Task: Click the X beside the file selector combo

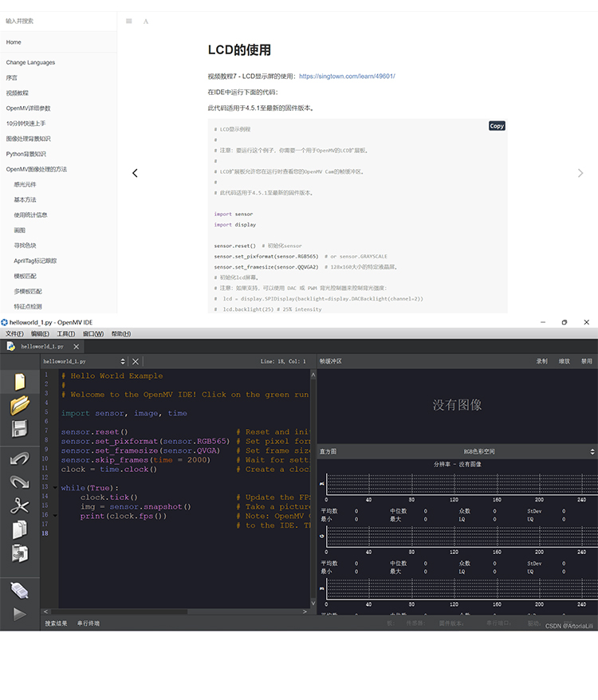Action: [136, 361]
